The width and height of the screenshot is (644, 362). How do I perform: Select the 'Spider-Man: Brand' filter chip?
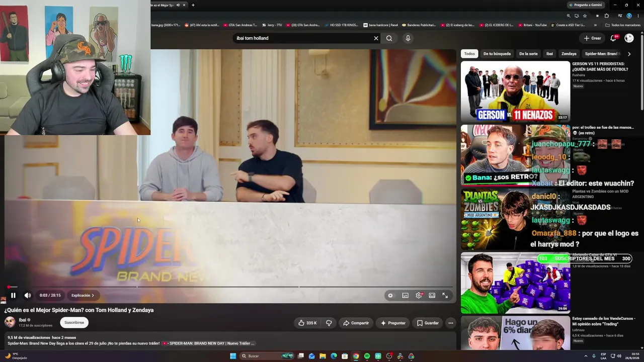coord(602,54)
